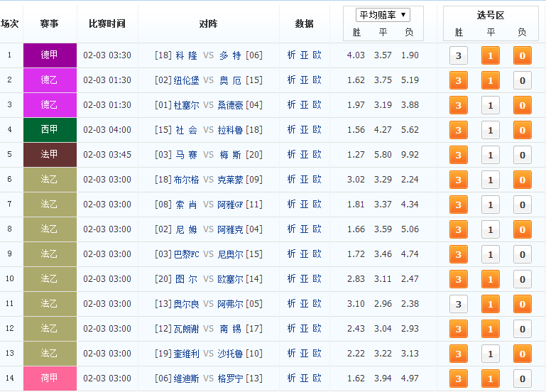546x392 pixels.
Task: Click the 选号区 column header
Action: (490, 15)
